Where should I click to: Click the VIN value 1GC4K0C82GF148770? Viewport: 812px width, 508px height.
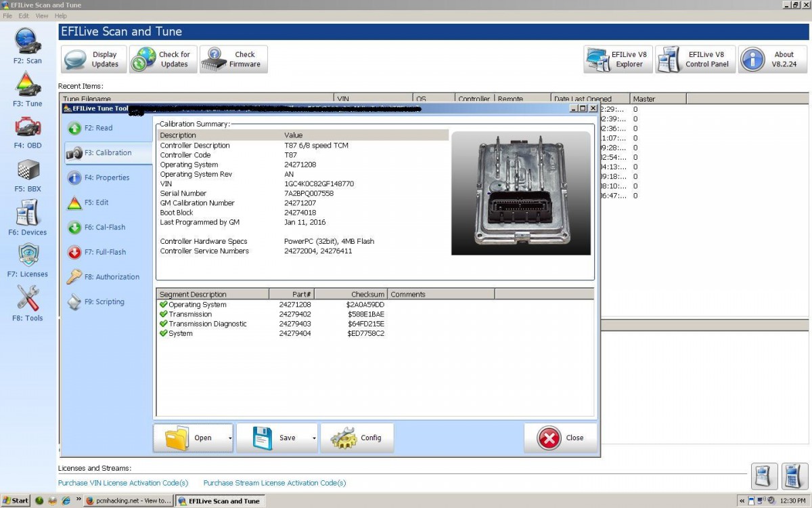[x=319, y=184]
